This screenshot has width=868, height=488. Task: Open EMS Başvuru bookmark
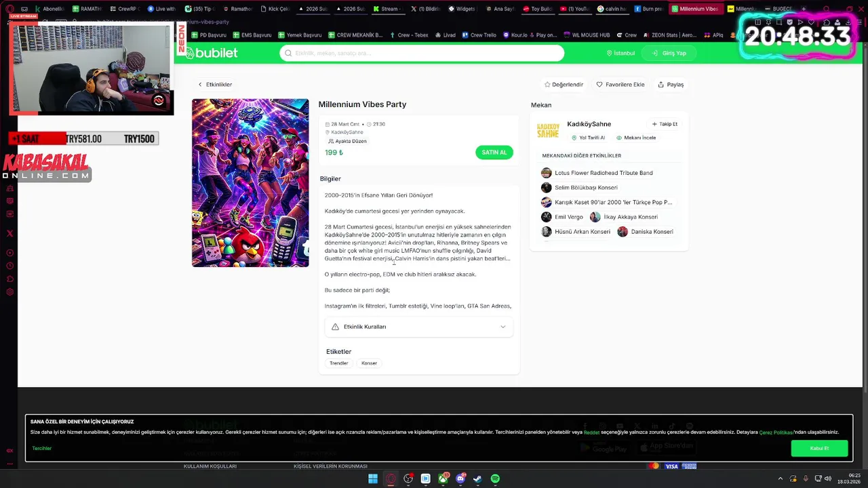coord(252,35)
